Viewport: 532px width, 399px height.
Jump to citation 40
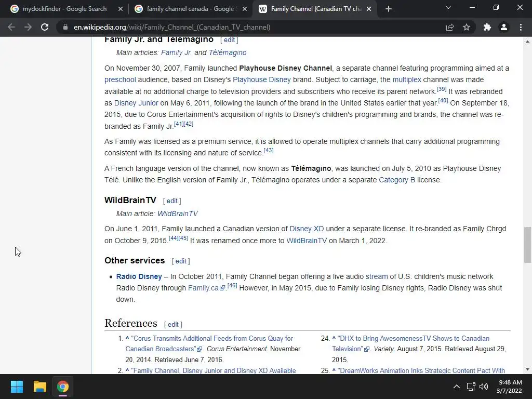[443, 100]
